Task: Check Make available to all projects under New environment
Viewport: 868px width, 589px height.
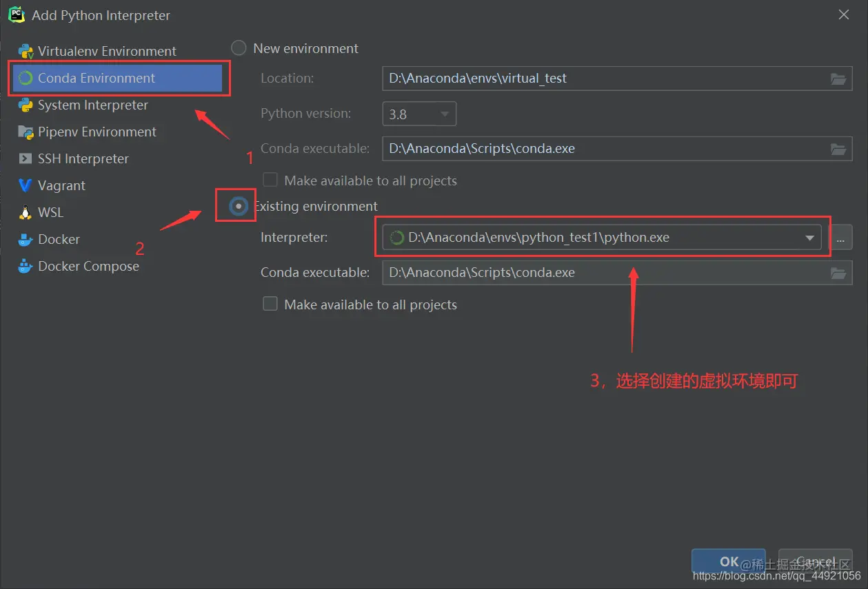Action: (x=270, y=180)
